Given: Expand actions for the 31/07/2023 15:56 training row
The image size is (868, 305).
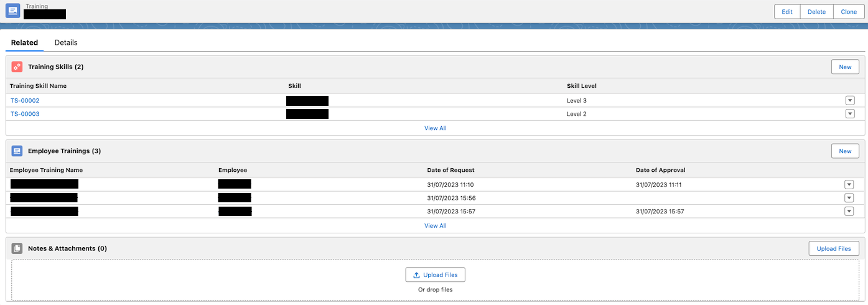Looking at the screenshot, I should pos(849,198).
